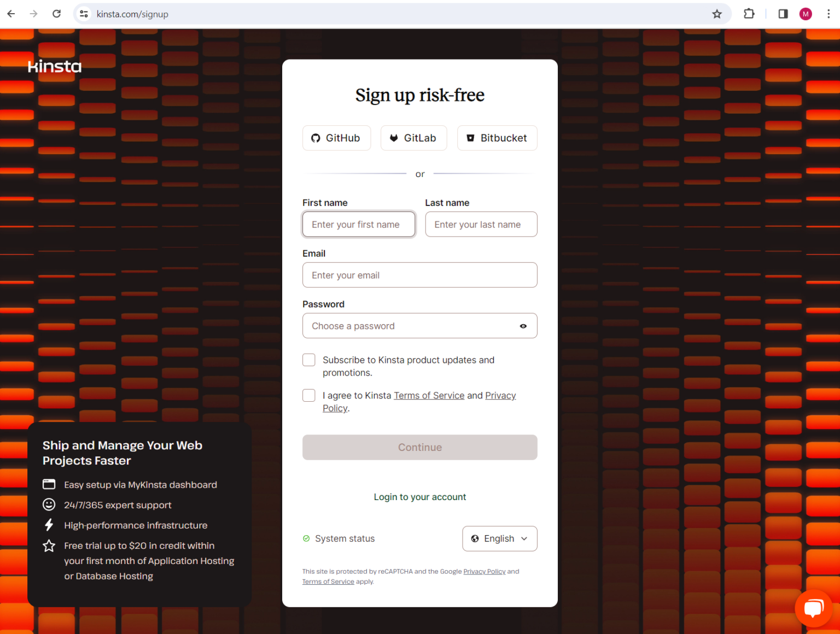Focus the Password input field
840x634 pixels.
point(420,326)
